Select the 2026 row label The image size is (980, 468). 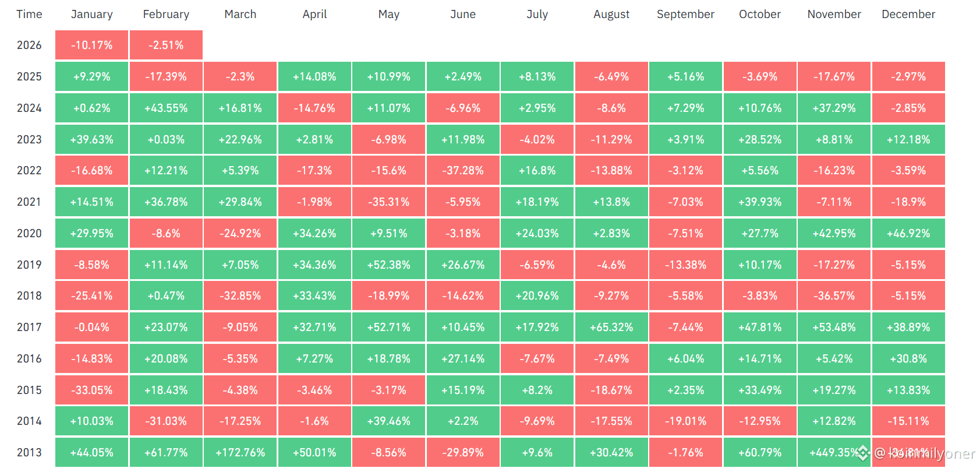coord(29,45)
